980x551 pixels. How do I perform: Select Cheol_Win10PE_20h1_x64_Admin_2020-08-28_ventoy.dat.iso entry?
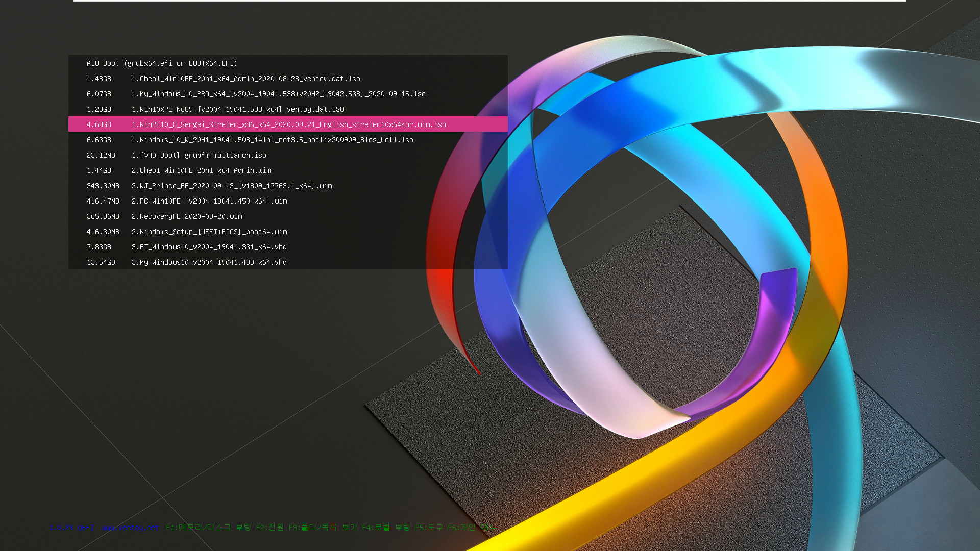click(288, 79)
